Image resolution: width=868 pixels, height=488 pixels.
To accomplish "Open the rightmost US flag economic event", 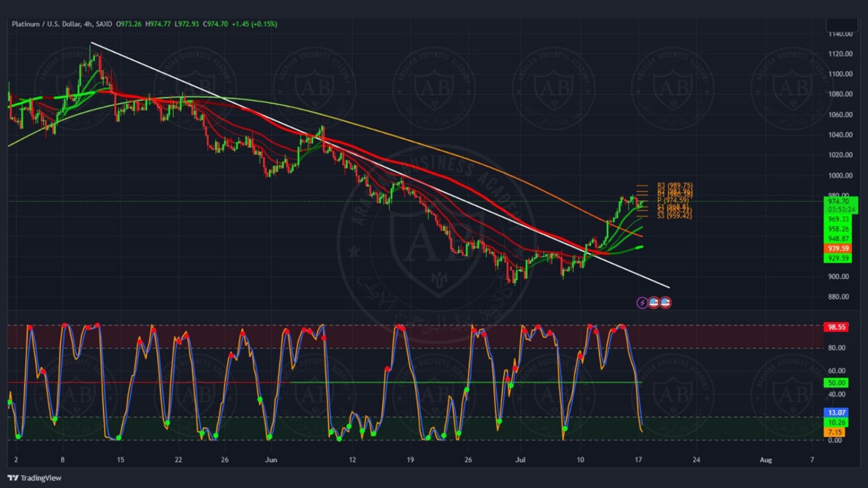I will (x=665, y=302).
